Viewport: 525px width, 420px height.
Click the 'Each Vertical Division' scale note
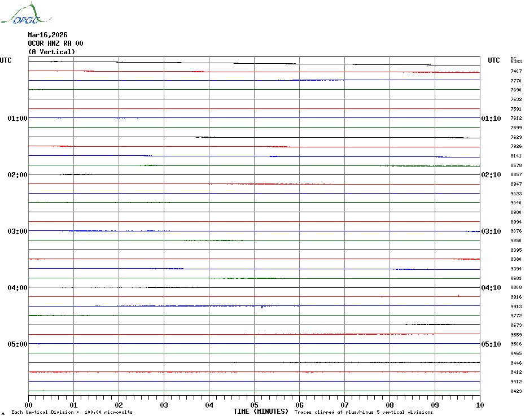click(x=72, y=412)
